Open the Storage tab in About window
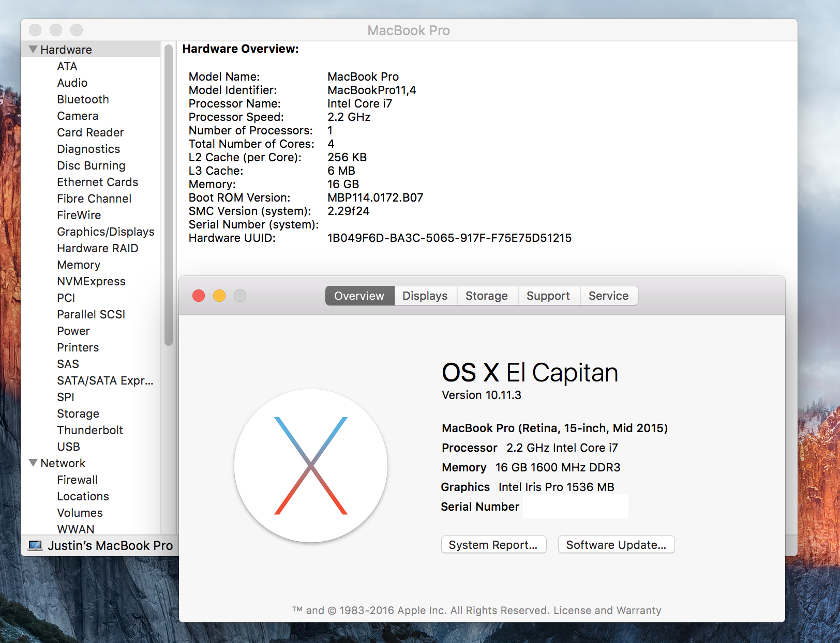The image size is (840, 643). click(x=487, y=296)
